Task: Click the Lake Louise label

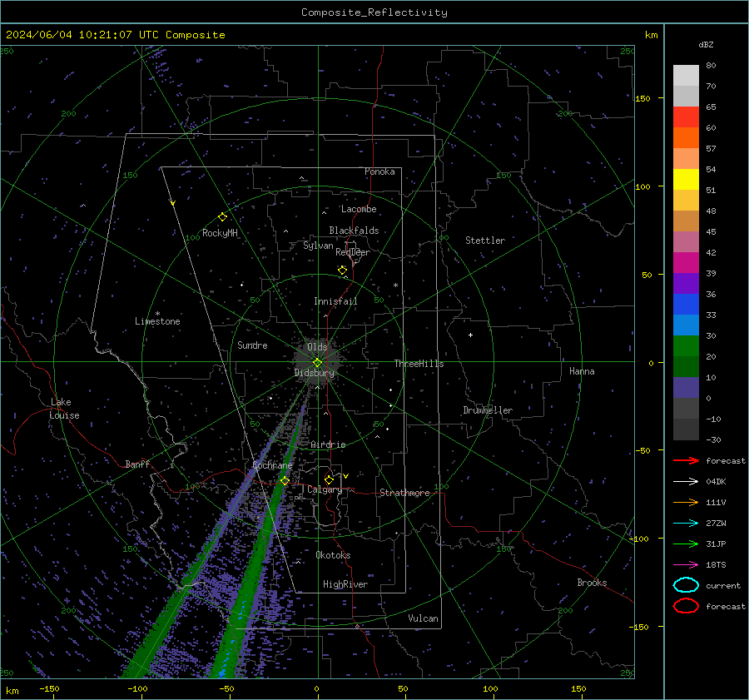Action: [x=64, y=409]
